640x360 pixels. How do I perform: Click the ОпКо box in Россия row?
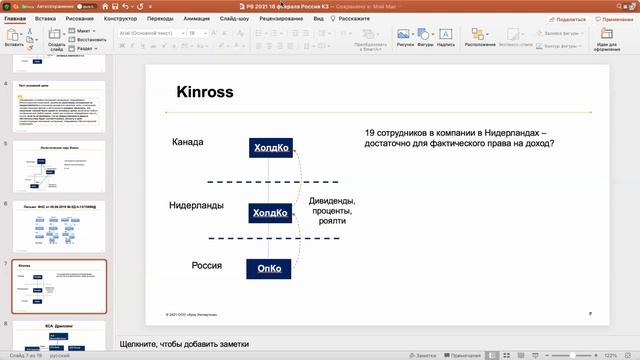pyautogui.click(x=269, y=269)
